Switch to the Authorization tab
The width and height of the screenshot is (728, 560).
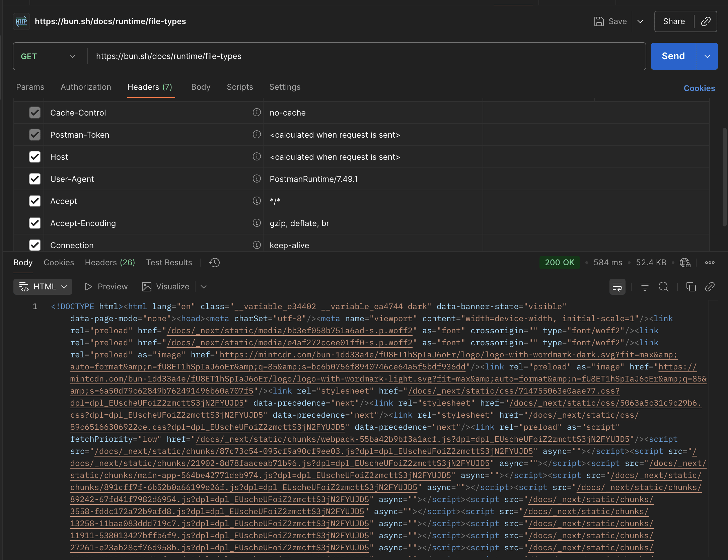point(86,87)
